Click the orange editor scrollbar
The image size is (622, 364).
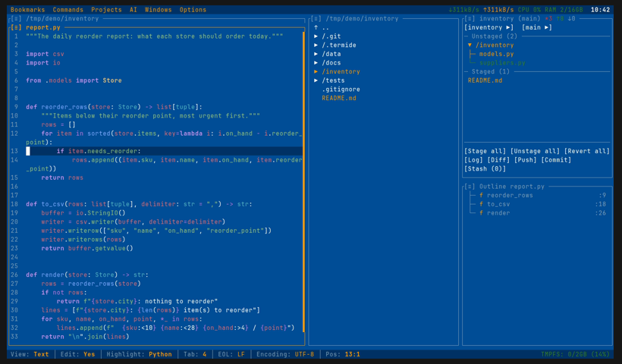tap(303, 181)
